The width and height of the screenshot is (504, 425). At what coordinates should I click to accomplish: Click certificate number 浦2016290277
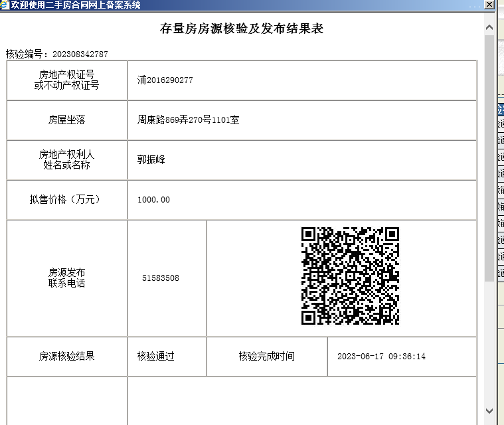(165, 80)
